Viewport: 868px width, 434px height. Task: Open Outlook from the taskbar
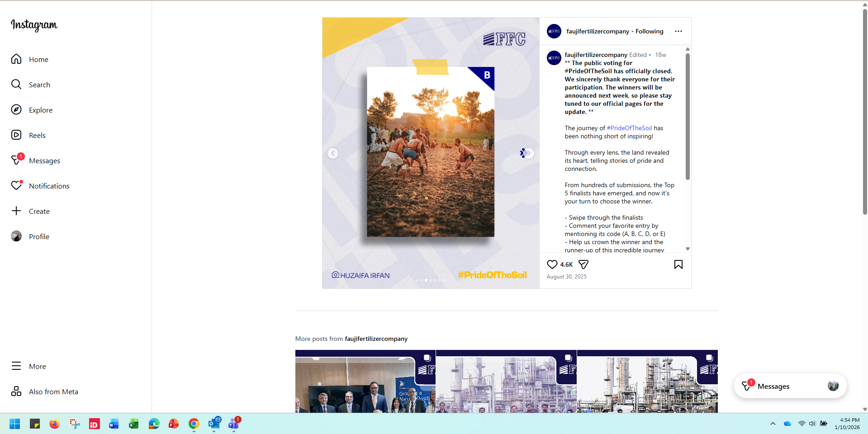pyautogui.click(x=214, y=424)
